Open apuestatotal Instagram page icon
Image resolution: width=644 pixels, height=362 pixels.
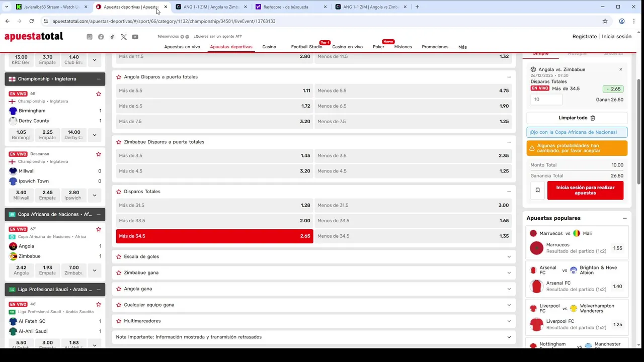(90, 37)
